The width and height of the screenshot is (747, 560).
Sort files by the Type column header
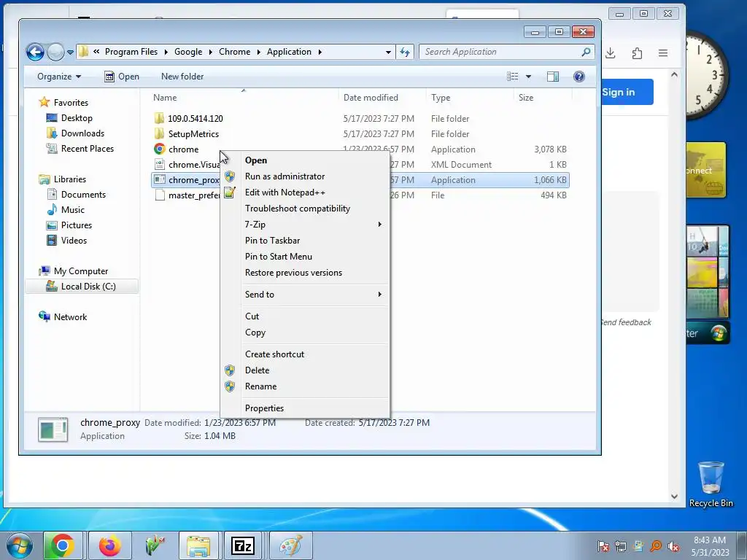pos(441,98)
